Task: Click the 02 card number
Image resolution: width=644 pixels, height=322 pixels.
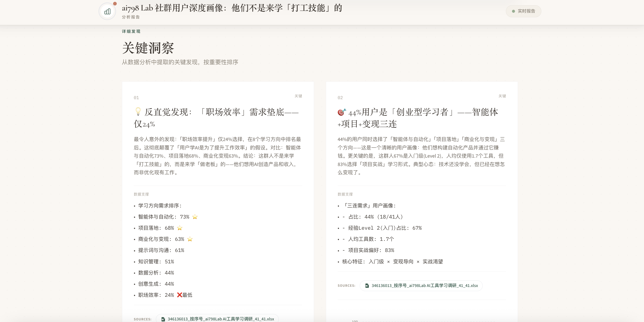Action: pyautogui.click(x=340, y=98)
